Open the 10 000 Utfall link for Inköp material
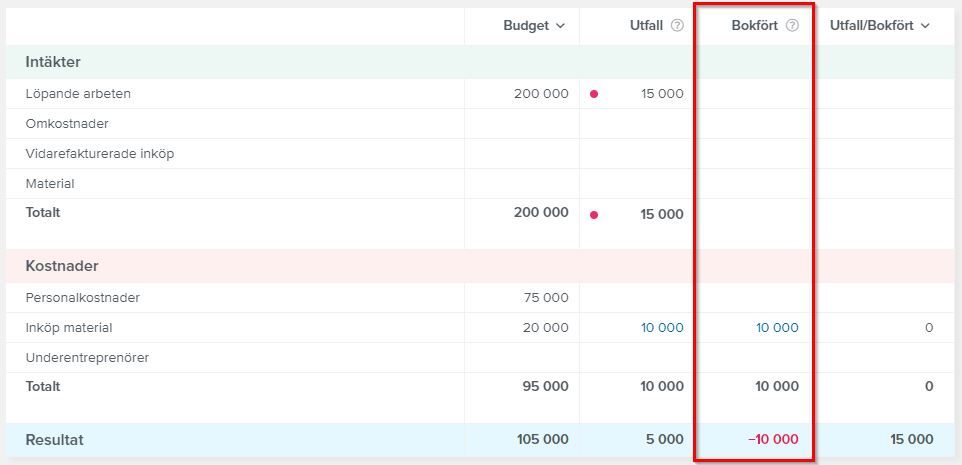 tap(662, 328)
